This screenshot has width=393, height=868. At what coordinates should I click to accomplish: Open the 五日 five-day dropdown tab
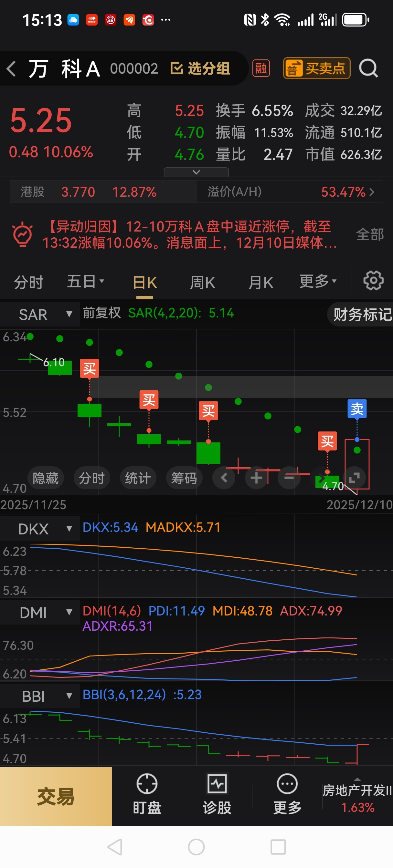(85, 281)
